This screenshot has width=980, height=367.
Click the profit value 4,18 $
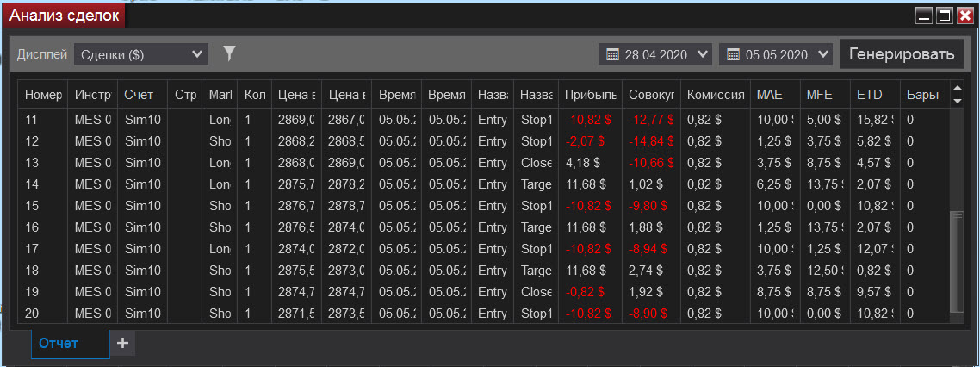582,163
